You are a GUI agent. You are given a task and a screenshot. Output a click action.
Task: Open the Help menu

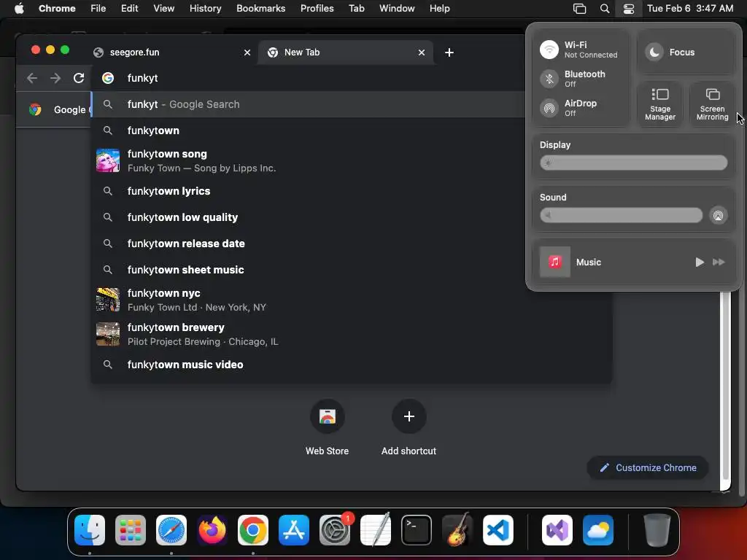pos(439,9)
